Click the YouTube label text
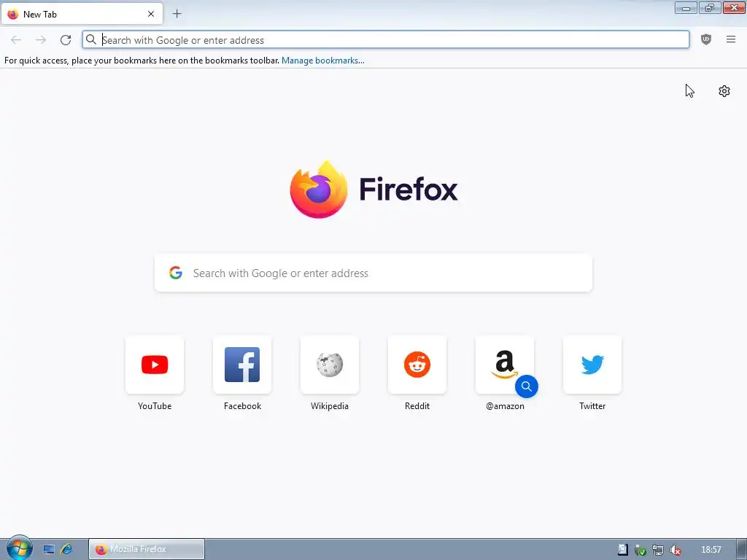The height and width of the screenshot is (560, 747). pyautogui.click(x=155, y=406)
